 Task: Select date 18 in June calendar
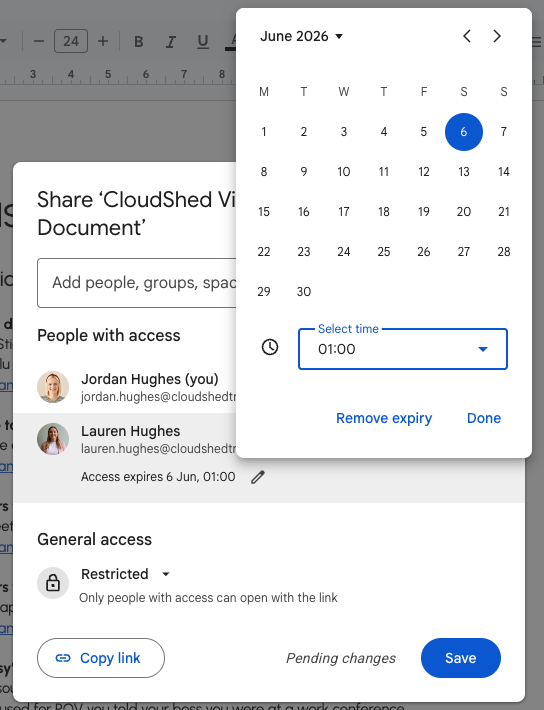click(x=384, y=211)
